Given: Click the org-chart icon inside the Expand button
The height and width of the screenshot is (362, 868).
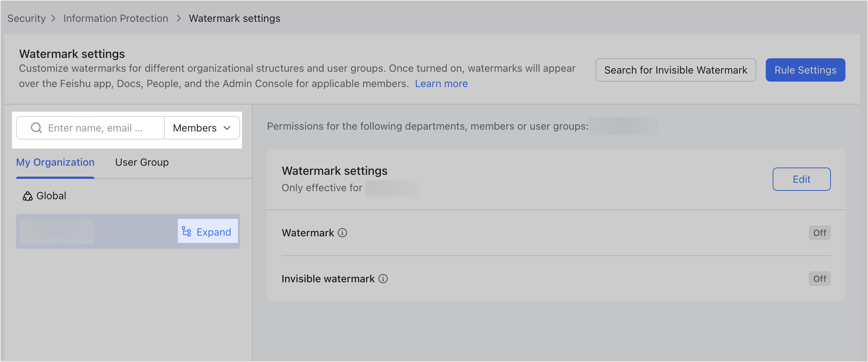Looking at the screenshot, I should 187,232.
